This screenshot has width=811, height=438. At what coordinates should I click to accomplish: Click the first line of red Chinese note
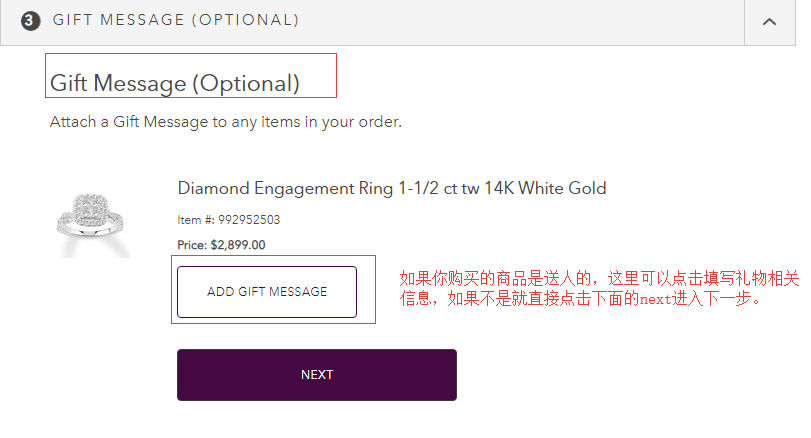tap(598, 278)
